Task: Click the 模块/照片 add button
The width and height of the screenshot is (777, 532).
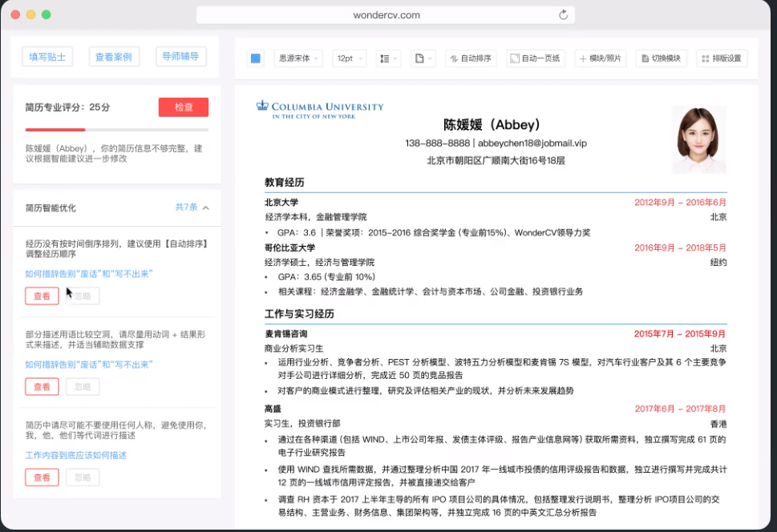Action: click(600, 58)
